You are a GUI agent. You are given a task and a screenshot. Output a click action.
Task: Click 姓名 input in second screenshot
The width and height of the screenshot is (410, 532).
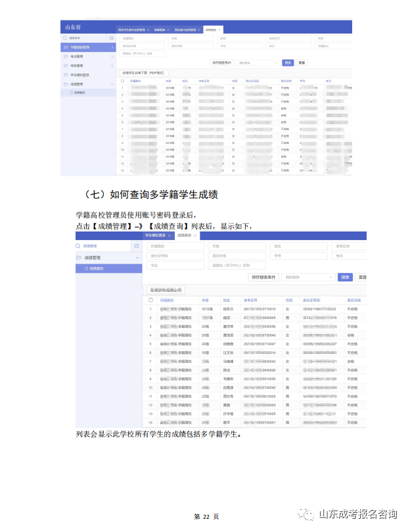tap(298, 246)
